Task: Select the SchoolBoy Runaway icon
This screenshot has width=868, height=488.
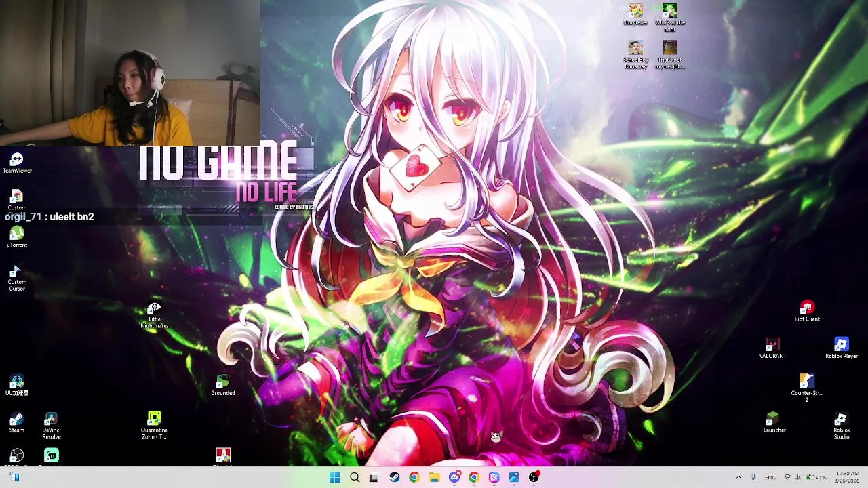Action: coord(635,56)
